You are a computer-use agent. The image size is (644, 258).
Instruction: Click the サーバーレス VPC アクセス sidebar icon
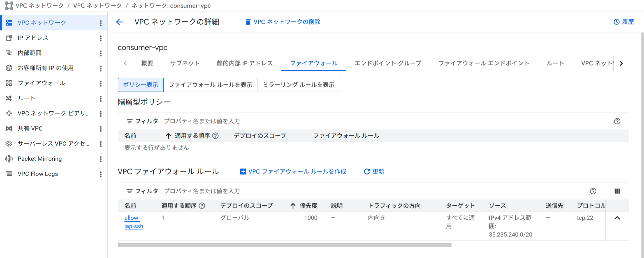(9, 144)
